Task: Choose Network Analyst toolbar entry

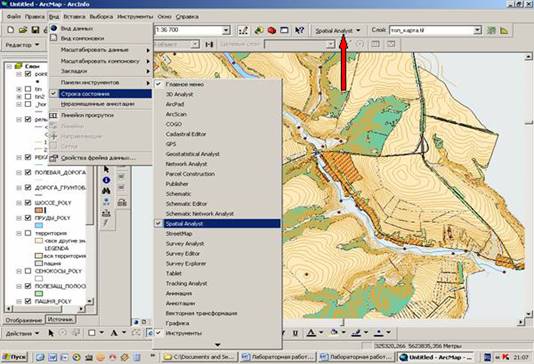Action: coord(217,164)
